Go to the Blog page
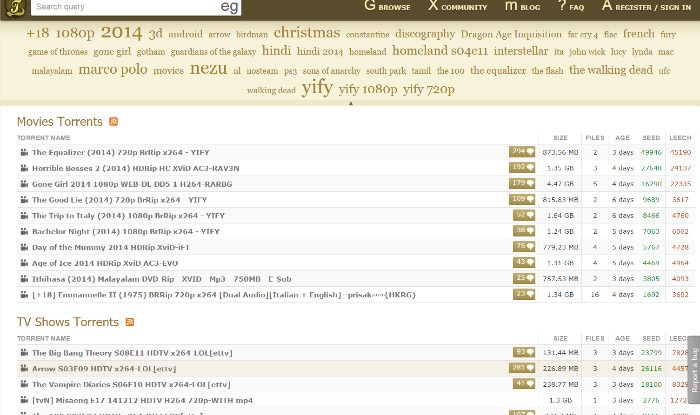The width and height of the screenshot is (700, 415). coord(522,6)
